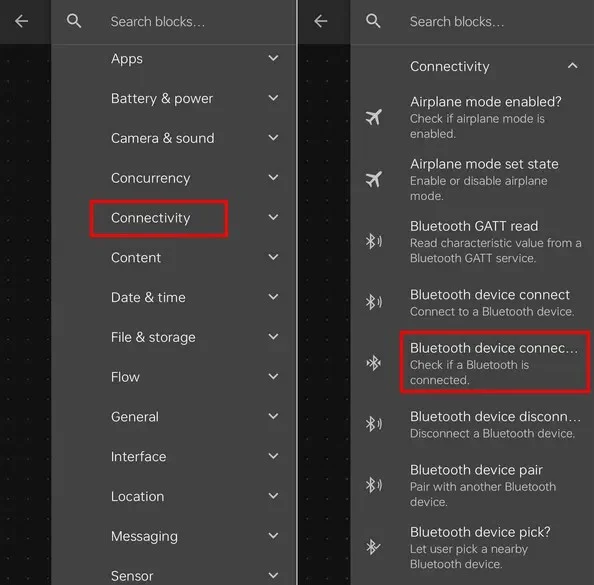Expand the Apps category chevron
The width and height of the screenshot is (594, 585).
273,58
